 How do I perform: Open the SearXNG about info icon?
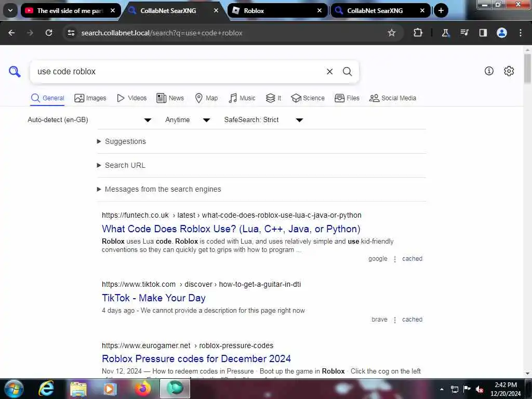click(x=489, y=71)
